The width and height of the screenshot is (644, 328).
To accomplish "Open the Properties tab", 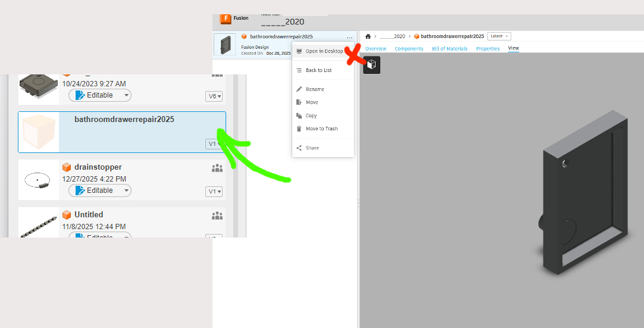I will [x=488, y=48].
